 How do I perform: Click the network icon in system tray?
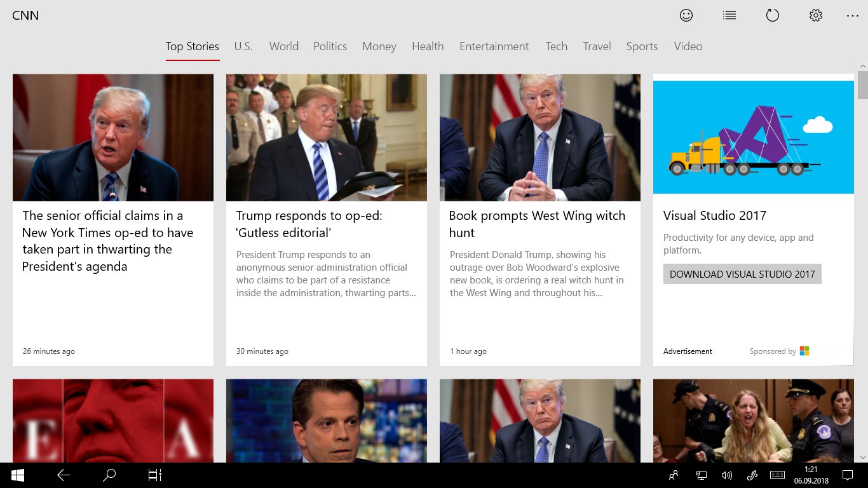(702, 475)
